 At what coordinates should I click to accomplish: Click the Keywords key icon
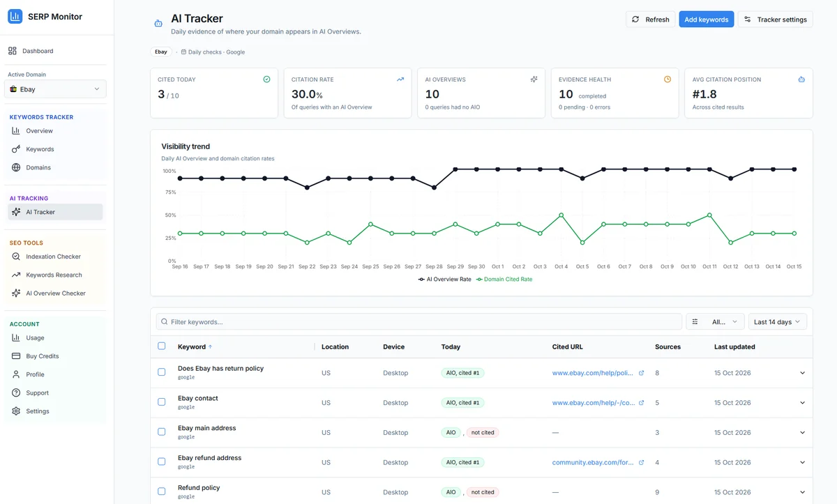point(16,149)
